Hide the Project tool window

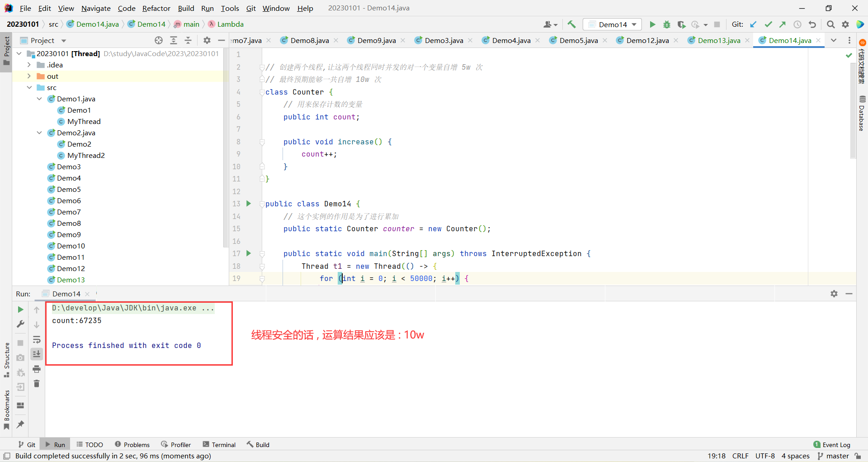tap(222, 40)
